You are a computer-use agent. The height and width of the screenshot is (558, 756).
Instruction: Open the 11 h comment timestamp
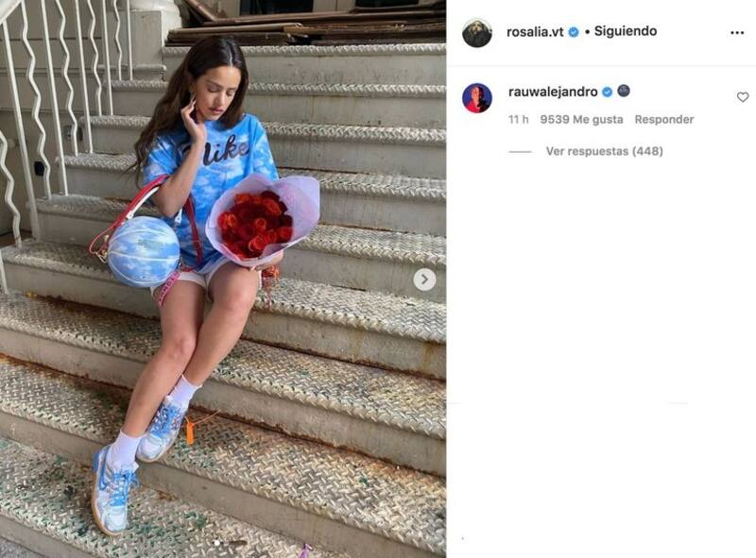point(518,120)
